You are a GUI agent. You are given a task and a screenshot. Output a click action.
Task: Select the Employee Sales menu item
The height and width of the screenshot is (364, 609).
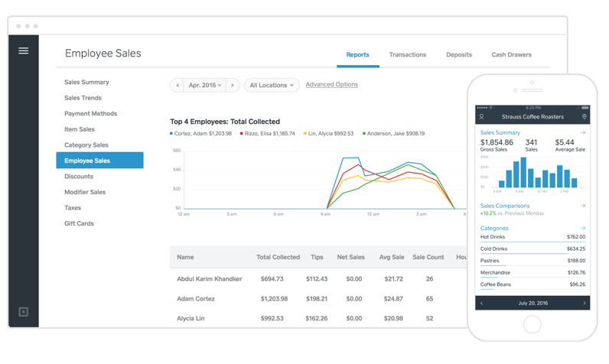click(99, 161)
